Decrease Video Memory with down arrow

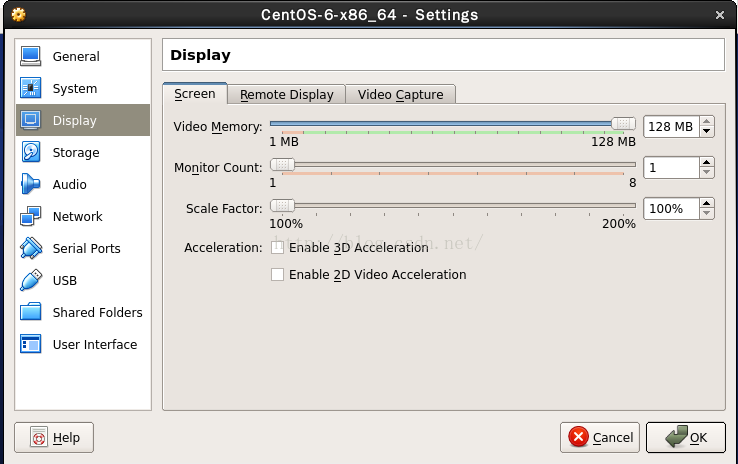pyautogui.click(x=706, y=132)
